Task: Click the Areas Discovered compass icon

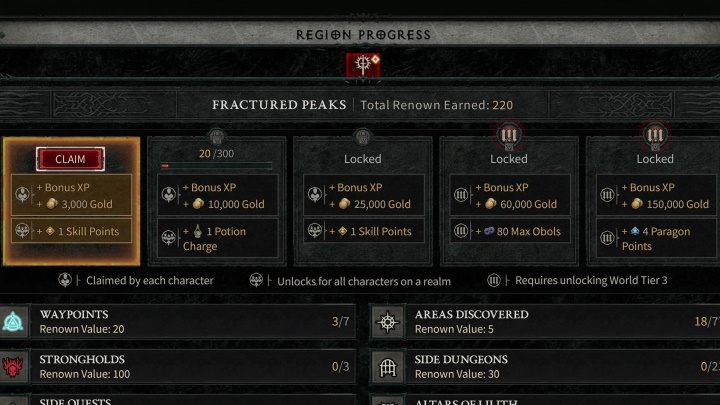Action: pyautogui.click(x=388, y=322)
